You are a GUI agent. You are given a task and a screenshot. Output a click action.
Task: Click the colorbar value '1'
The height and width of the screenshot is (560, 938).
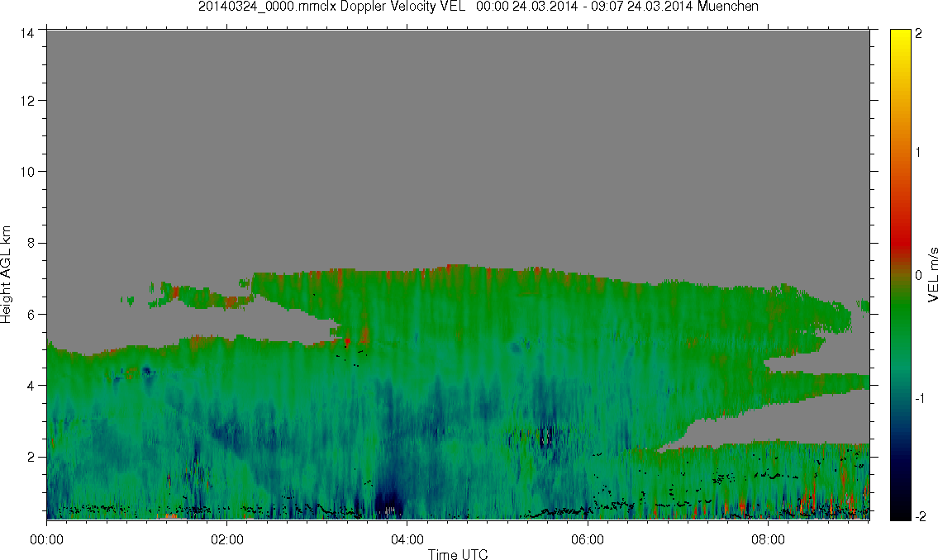pos(919,153)
